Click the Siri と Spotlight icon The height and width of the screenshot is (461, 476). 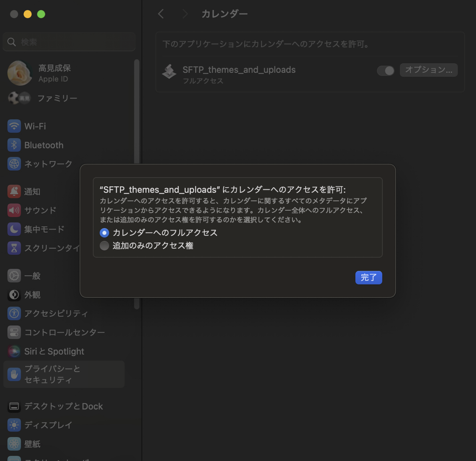14,351
